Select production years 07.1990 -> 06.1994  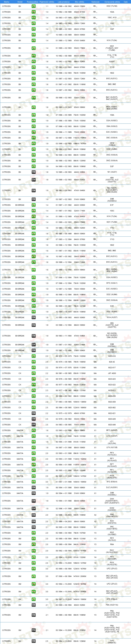point(63,576)
